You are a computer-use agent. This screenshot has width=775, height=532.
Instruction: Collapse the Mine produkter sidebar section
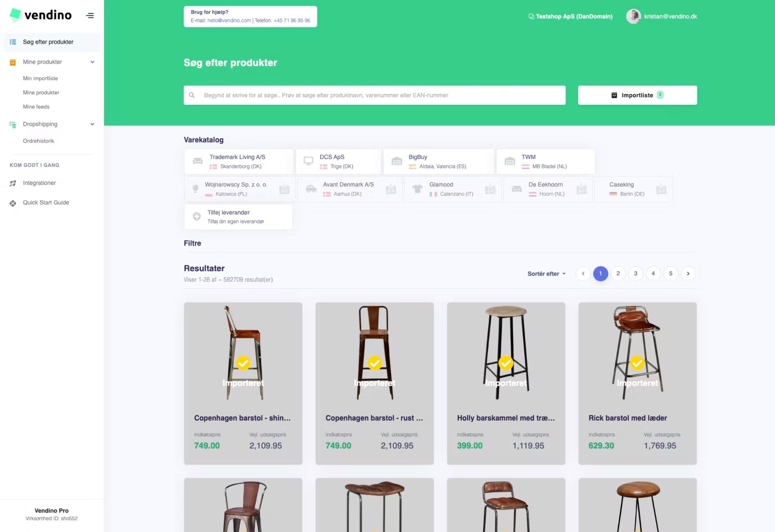tap(92, 62)
